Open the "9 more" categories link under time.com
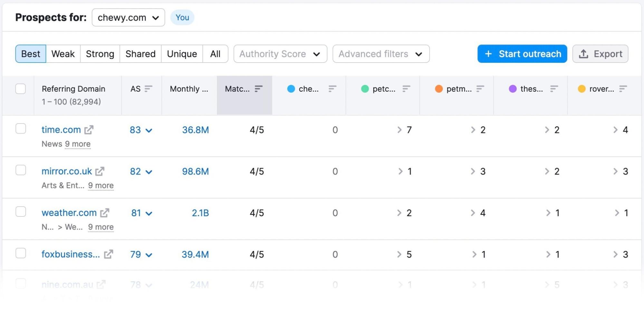 pyautogui.click(x=78, y=144)
